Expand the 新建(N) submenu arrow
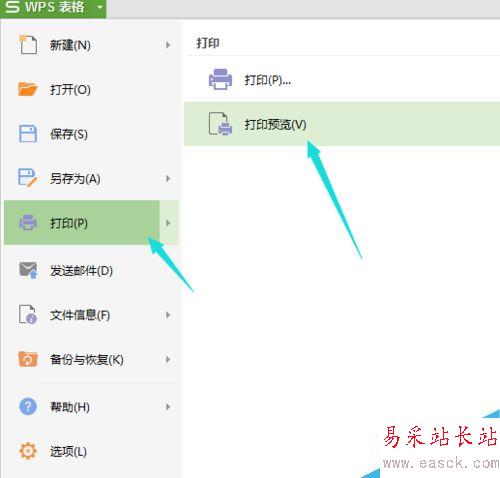Image resolution: width=500 pixels, height=478 pixels. (168, 45)
